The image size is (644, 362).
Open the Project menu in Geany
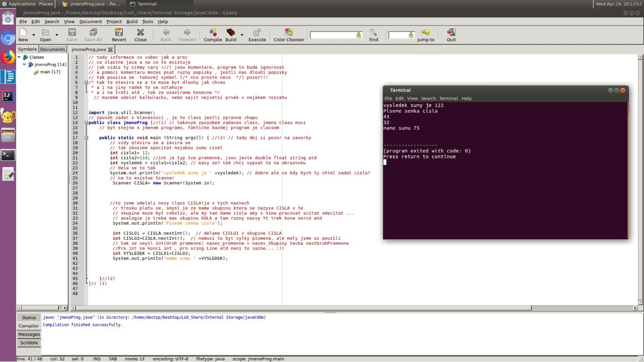114,22
